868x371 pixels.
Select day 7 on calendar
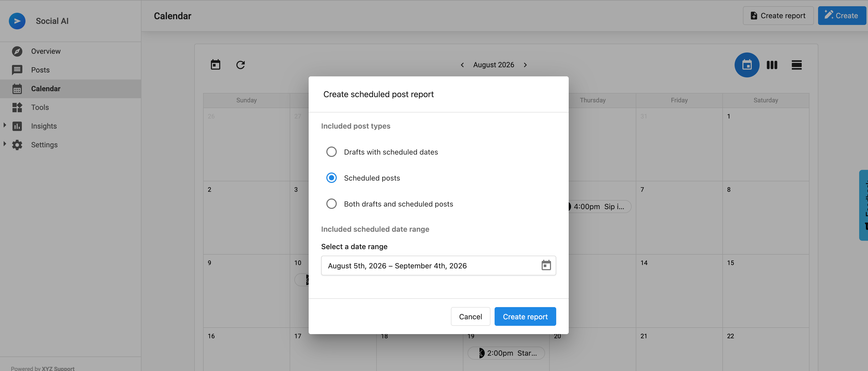(x=679, y=218)
